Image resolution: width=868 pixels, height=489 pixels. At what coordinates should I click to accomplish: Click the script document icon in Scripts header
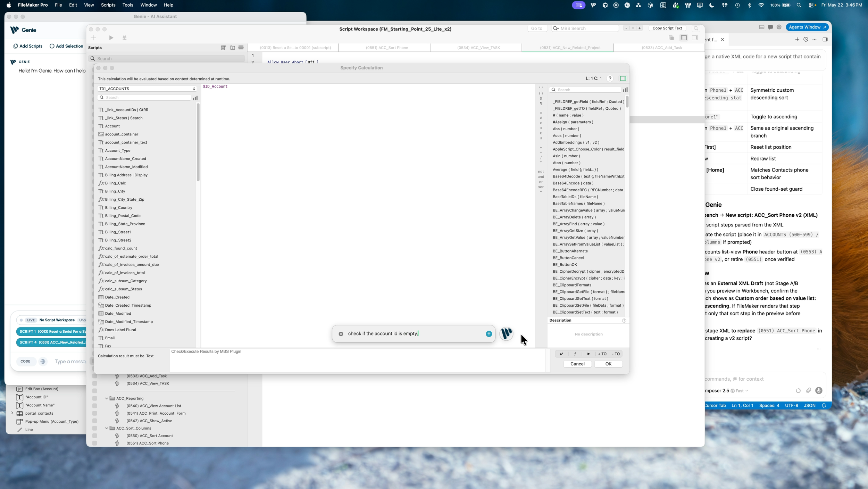coord(223,48)
